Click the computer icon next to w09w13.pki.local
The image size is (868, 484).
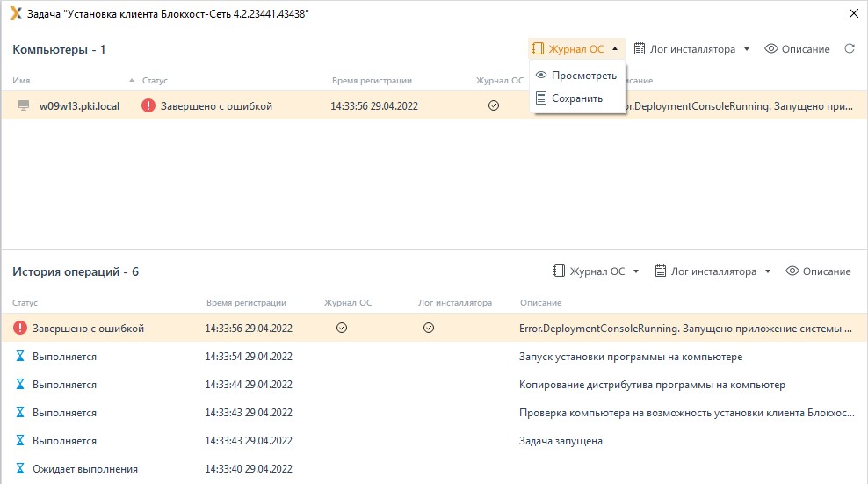tap(23, 105)
